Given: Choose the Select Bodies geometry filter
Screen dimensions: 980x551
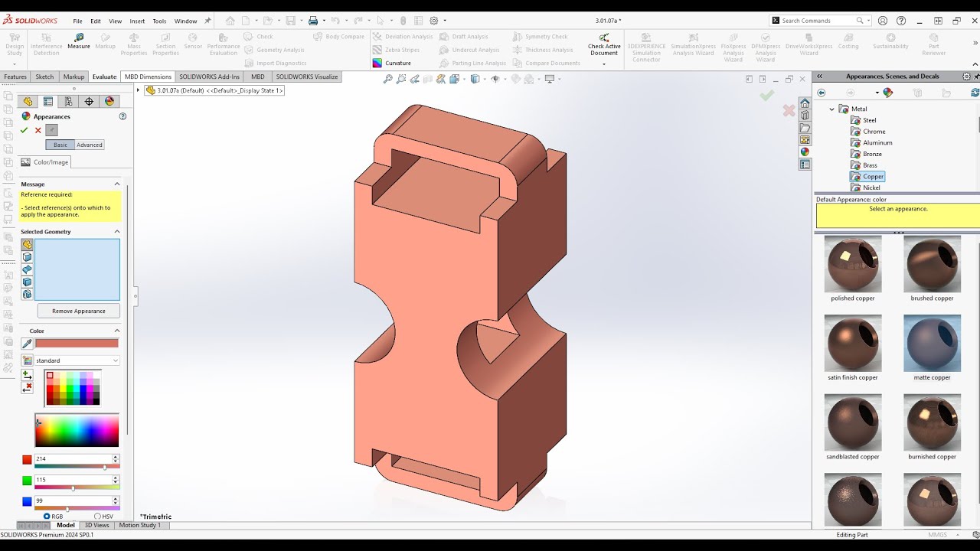Looking at the screenshot, I should (x=27, y=282).
